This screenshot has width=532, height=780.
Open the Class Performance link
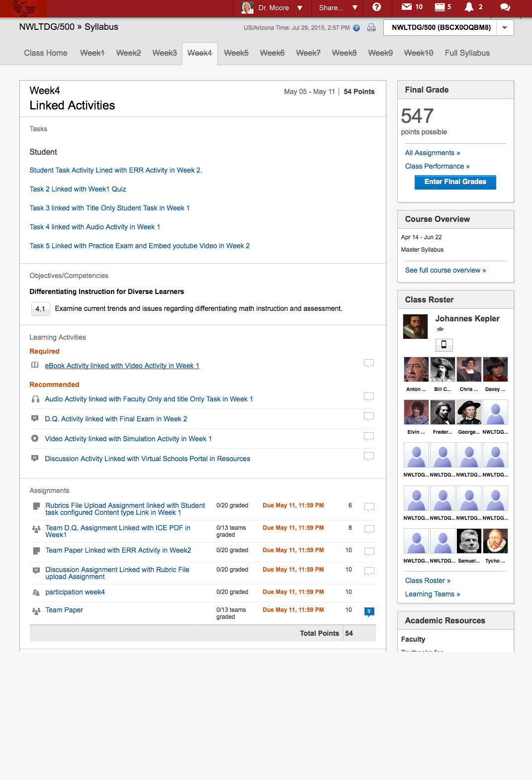point(437,166)
